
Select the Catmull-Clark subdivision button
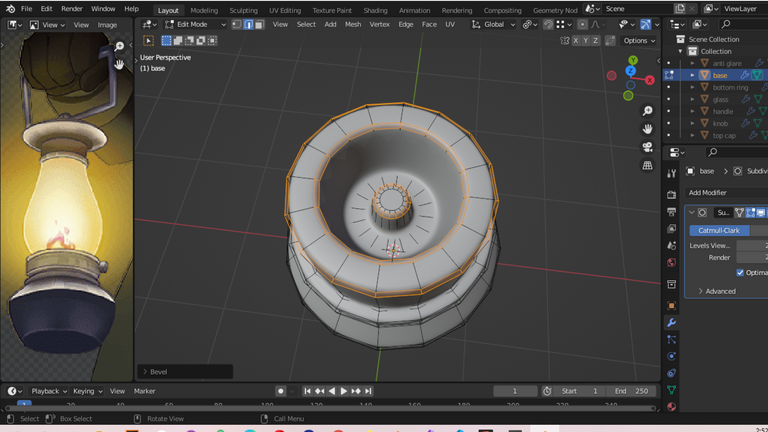(719, 231)
